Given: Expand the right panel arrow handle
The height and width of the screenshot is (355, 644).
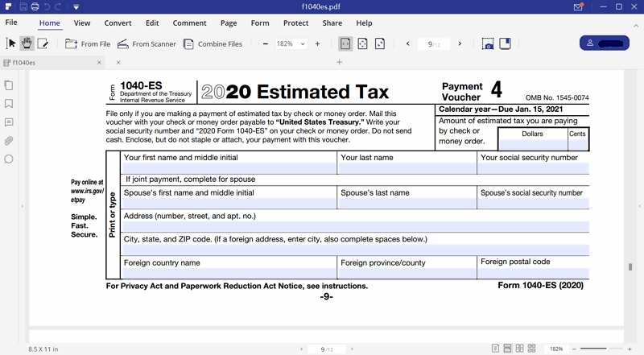Looking at the screenshot, I should tap(639, 206).
